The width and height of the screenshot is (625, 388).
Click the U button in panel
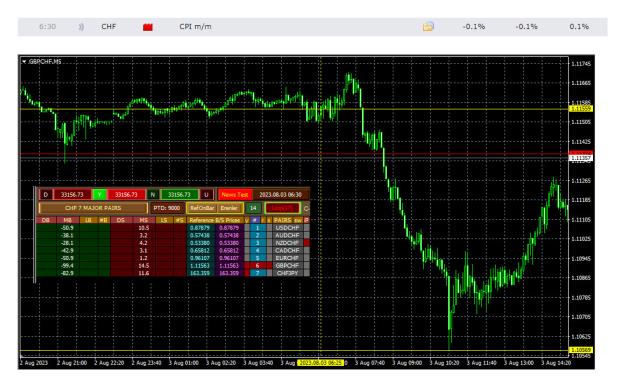point(206,195)
